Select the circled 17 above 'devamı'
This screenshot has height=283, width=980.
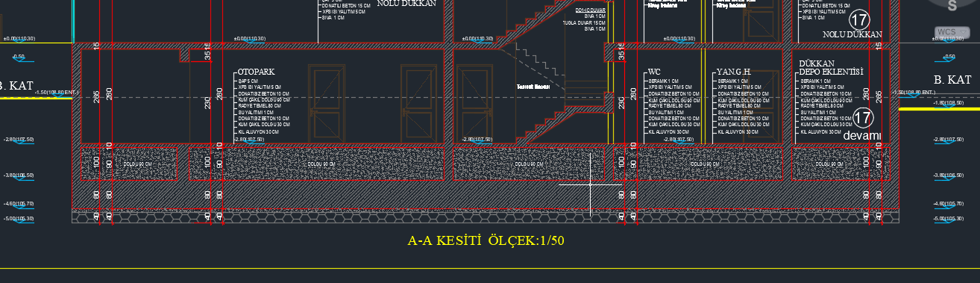(x=863, y=118)
